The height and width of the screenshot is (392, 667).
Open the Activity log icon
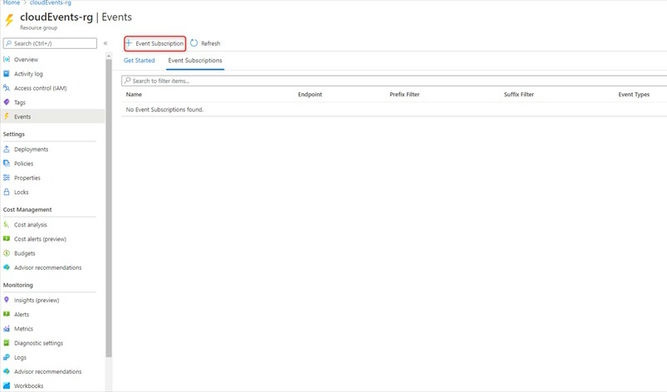click(6, 74)
